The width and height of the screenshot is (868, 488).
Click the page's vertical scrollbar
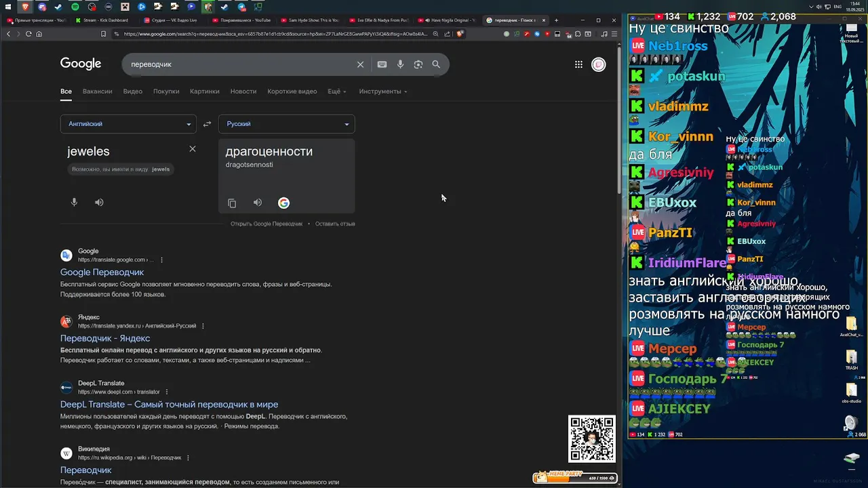point(619,119)
